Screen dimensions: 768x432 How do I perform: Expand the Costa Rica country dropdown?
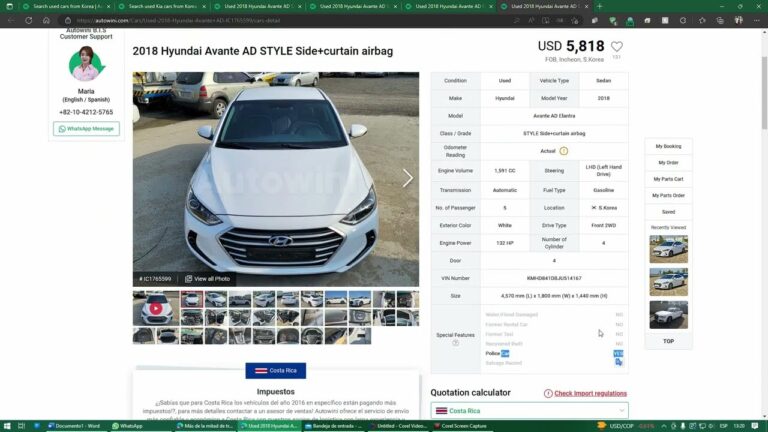(x=529, y=410)
